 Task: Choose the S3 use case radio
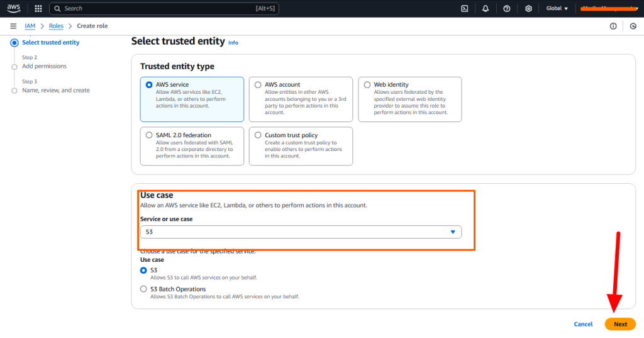[143, 270]
